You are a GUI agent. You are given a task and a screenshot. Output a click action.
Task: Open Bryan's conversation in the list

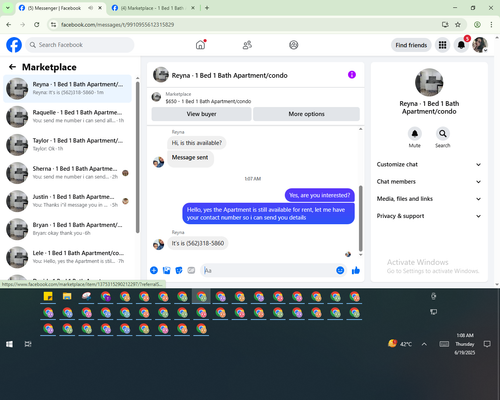[67, 229]
